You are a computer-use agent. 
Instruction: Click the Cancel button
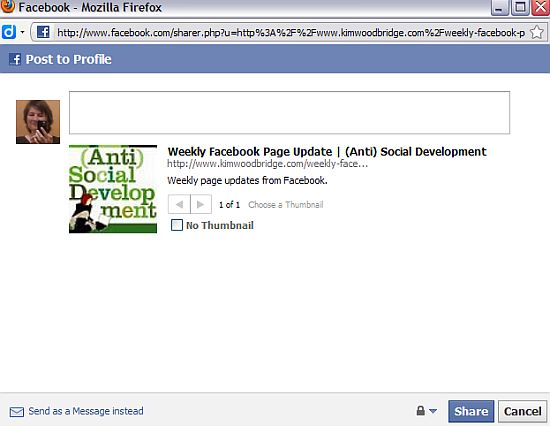523,411
